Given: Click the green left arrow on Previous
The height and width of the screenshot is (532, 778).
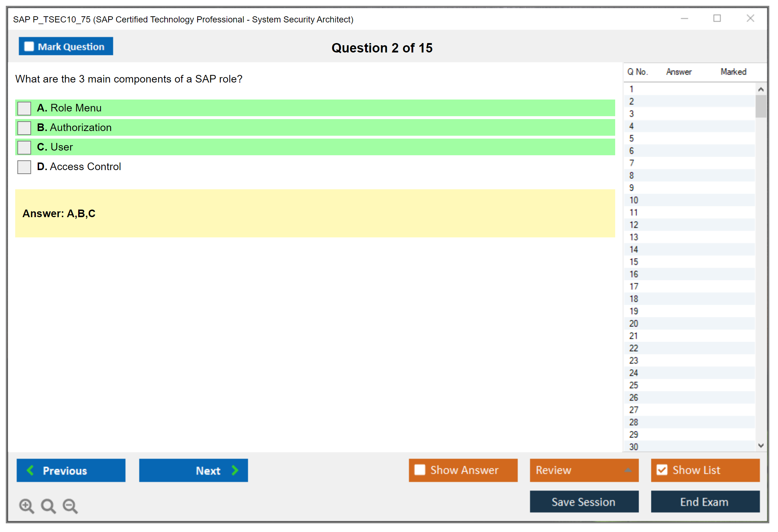Looking at the screenshot, I should (30, 470).
